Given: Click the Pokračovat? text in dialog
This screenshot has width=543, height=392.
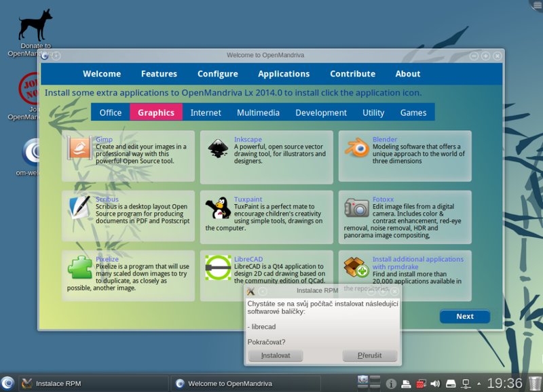Looking at the screenshot, I should coord(266,342).
